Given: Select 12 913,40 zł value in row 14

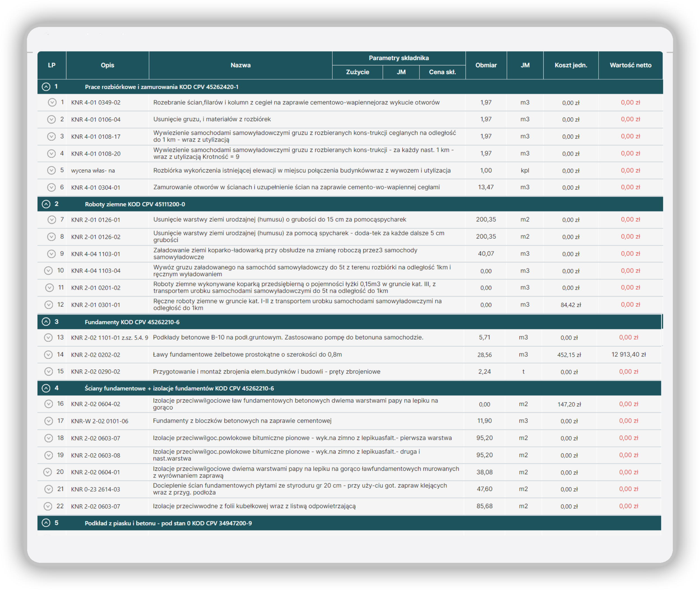Looking at the screenshot, I should coord(628,354).
